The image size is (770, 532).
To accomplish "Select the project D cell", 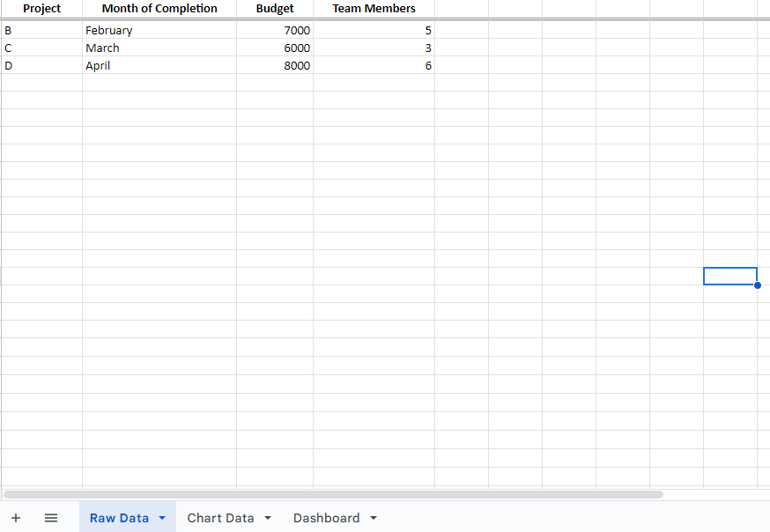I will 41,65.
